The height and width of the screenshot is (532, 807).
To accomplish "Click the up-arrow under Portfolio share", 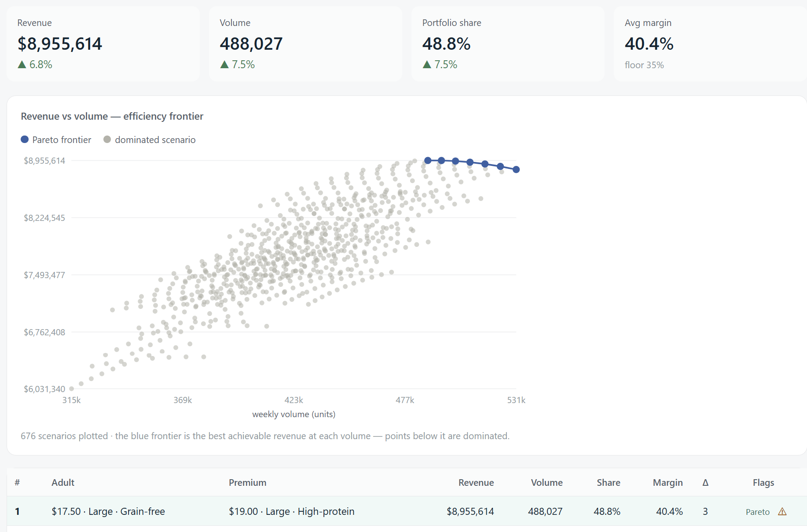I will (x=427, y=65).
